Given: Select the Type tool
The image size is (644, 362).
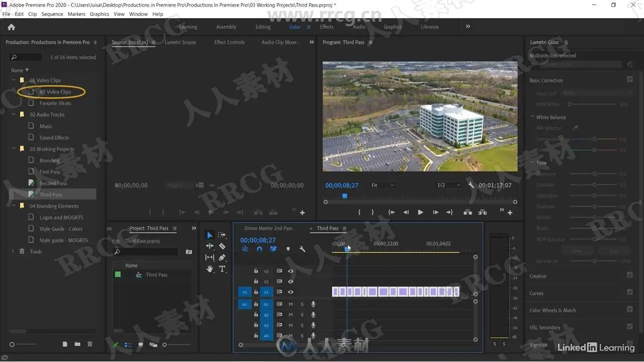Looking at the screenshot, I should coord(222,269).
